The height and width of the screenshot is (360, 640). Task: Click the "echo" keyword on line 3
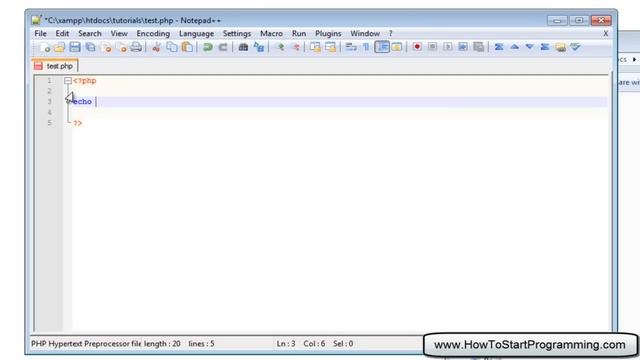click(x=82, y=102)
